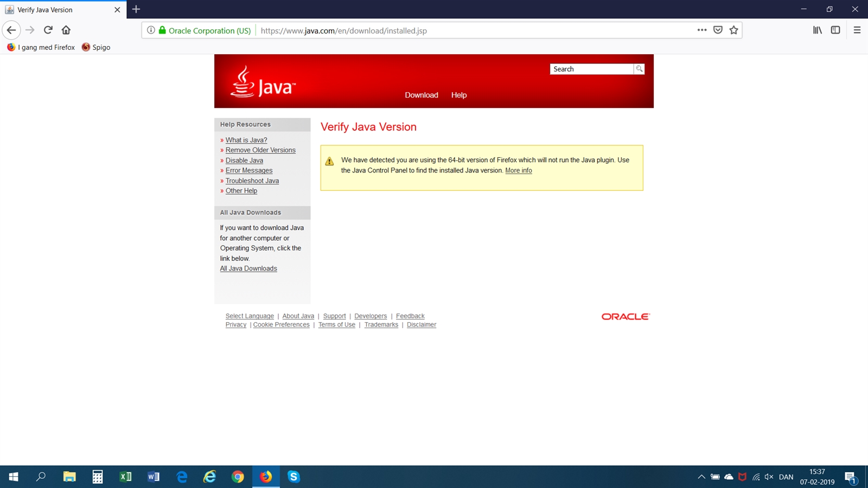Open page actions three-dot menu

[x=702, y=30]
